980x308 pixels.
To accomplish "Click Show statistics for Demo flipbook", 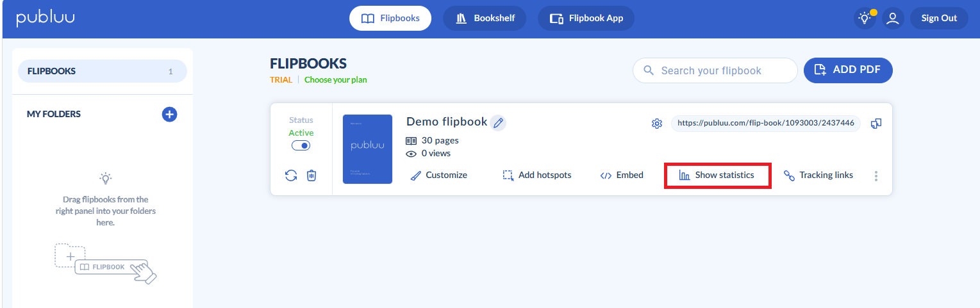I will (717, 175).
